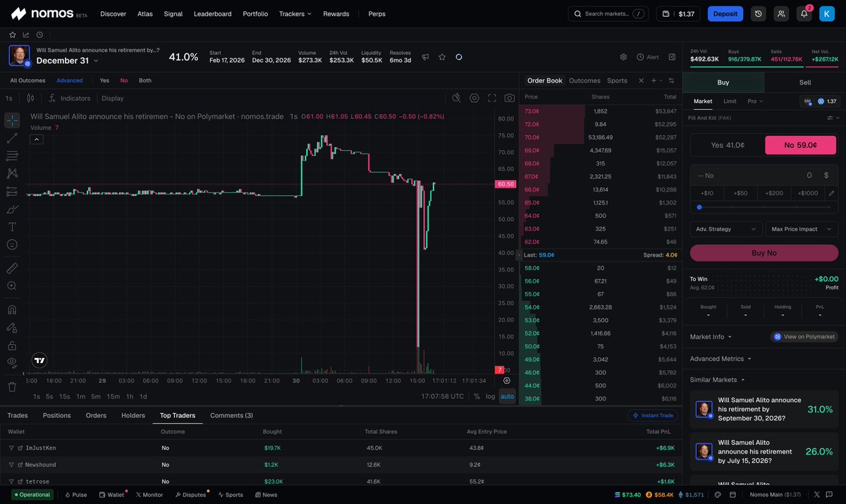Image resolution: width=846 pixels, height=504 pixels.
Task: Open market settings gear icon
Action: tap(623, 57)
